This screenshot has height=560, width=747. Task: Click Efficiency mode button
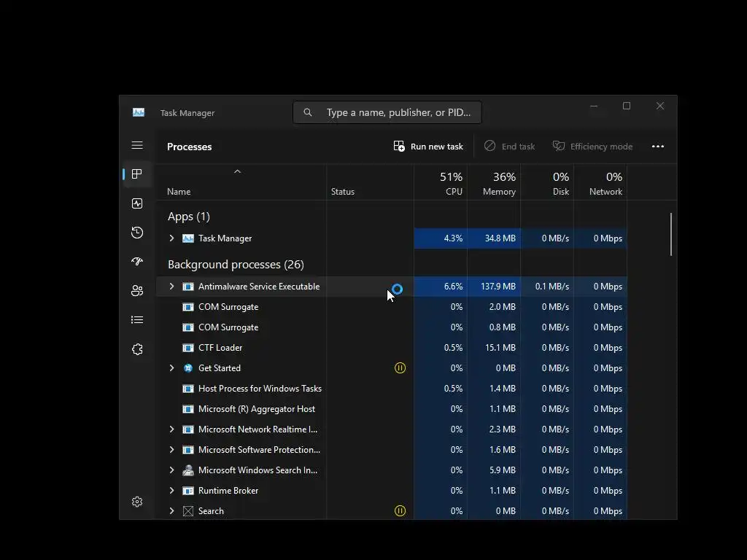[592, 146]
